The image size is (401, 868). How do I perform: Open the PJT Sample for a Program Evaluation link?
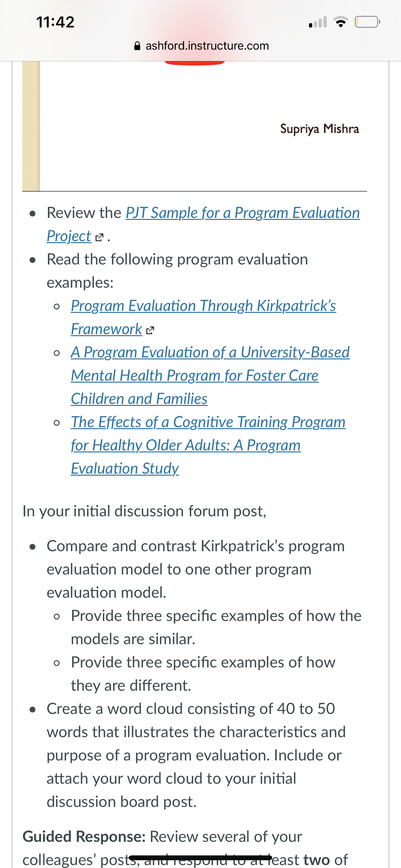[x=242, y=213]
